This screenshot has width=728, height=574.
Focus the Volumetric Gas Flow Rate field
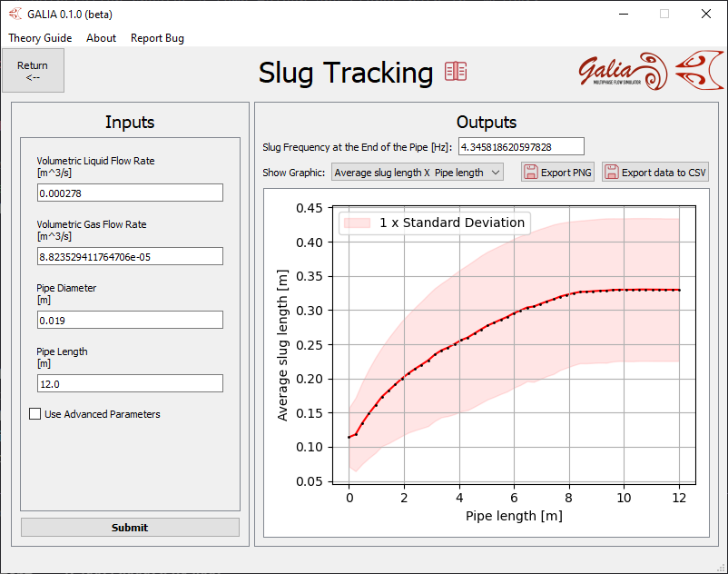click(x=130, y=256)
